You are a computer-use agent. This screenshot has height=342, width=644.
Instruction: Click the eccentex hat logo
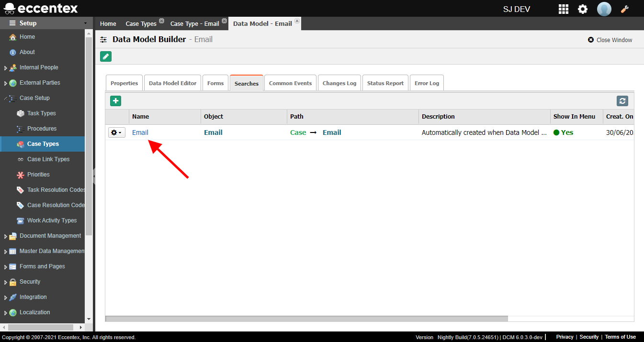click(10, 9)
